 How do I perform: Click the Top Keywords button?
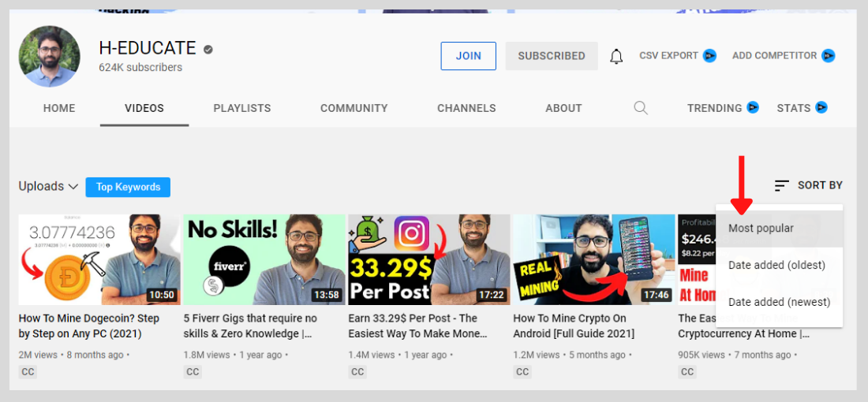(128, 187)
